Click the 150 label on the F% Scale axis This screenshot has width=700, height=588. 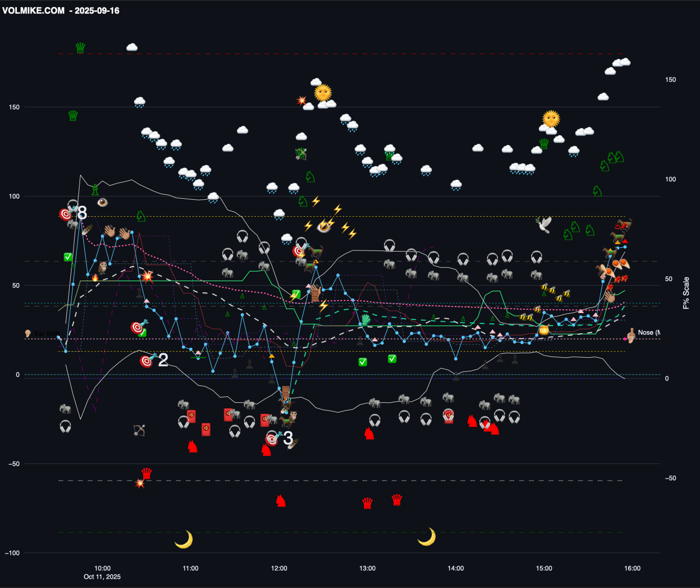point(671,80)
